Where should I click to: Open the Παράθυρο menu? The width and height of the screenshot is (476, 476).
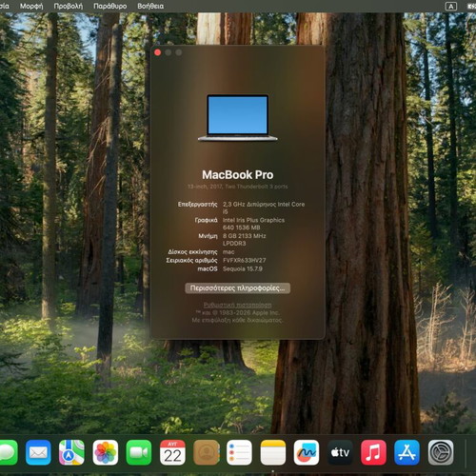click(x=110, y=6)
